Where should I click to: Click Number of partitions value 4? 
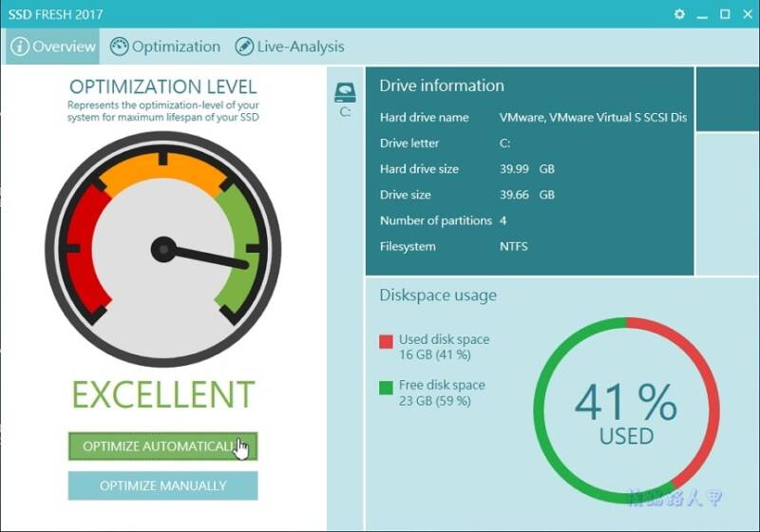[x=503, y=221]
